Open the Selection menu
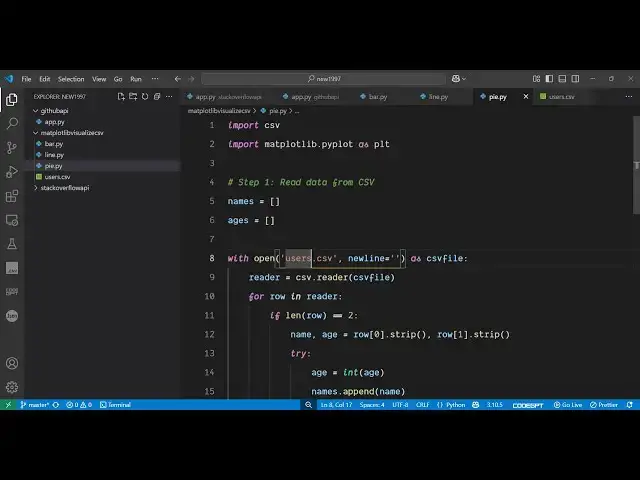Viewport: 640px width, 480px height. tap(71, 79)
